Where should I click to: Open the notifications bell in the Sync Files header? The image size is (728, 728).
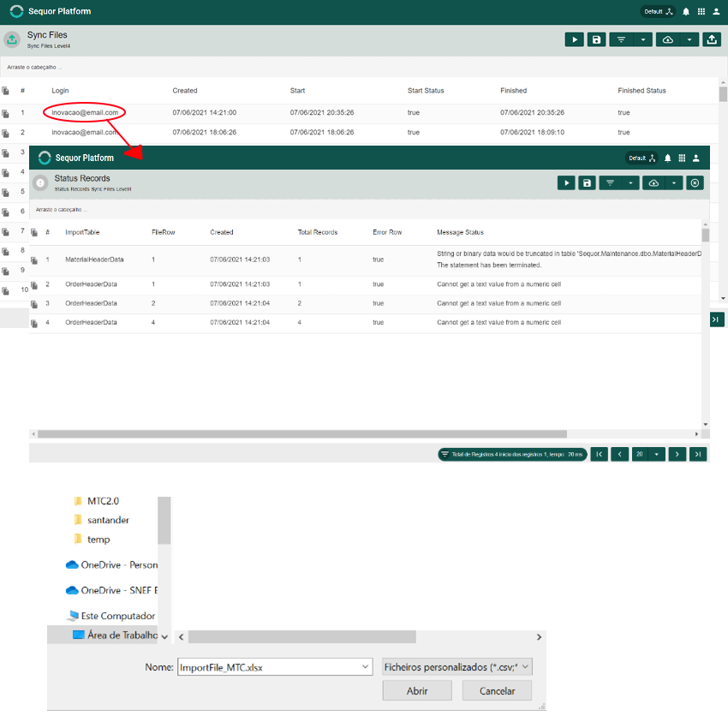click(686, 12)
